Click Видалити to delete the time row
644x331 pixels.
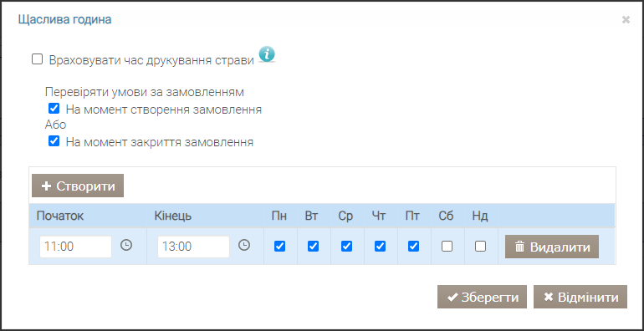[552, 247]
